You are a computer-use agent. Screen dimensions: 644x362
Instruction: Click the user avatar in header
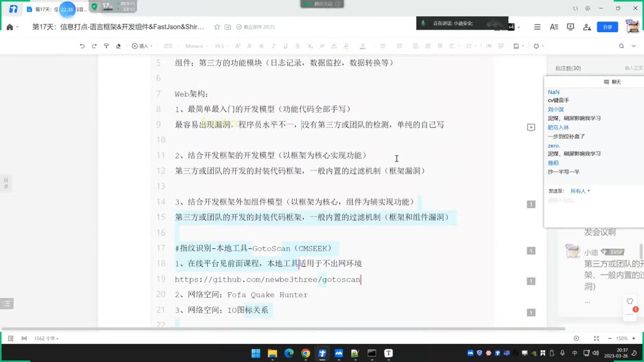click(x=633, y=26)
